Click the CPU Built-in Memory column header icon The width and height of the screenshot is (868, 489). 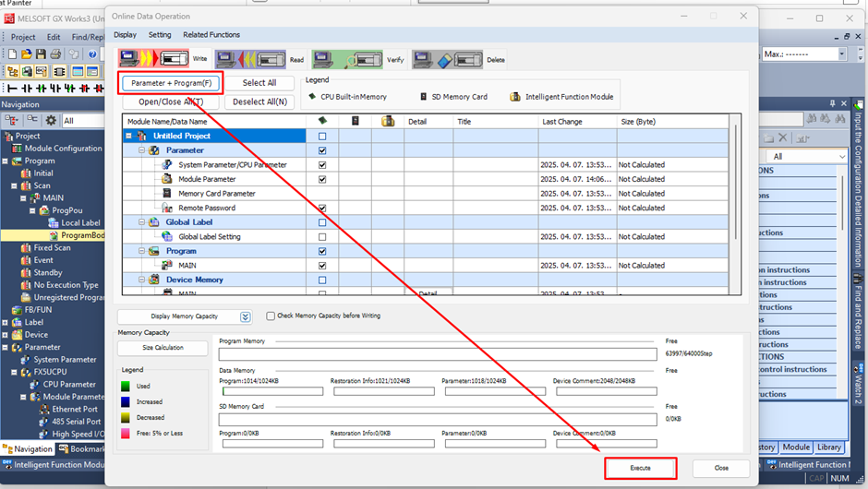point(323,121)
